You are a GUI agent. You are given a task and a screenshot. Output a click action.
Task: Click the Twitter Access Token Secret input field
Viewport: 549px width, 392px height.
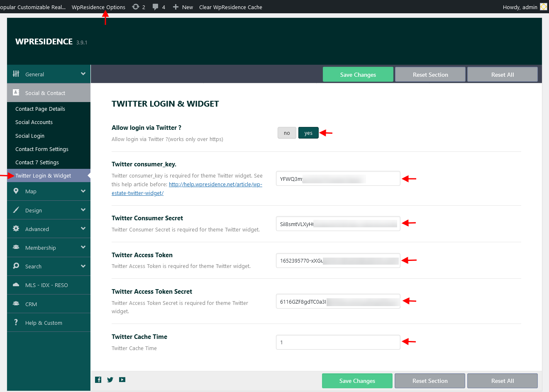click(338, 301)
